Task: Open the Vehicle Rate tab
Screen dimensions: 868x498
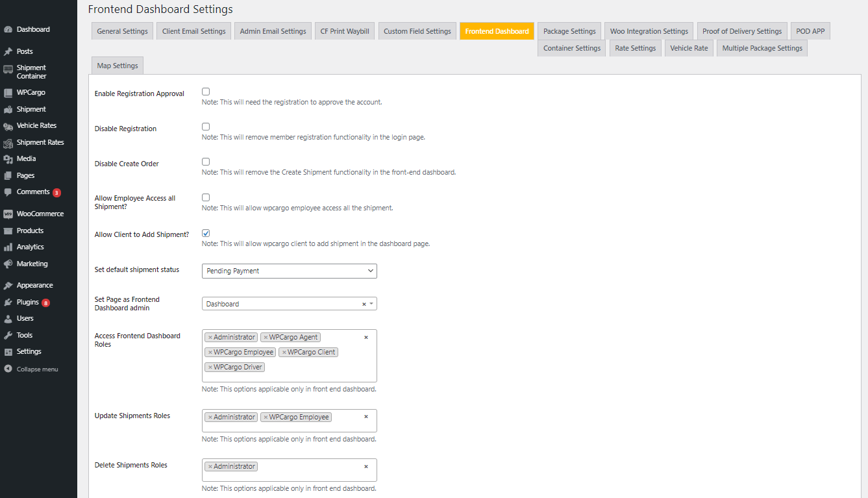Action: point(689,48)
